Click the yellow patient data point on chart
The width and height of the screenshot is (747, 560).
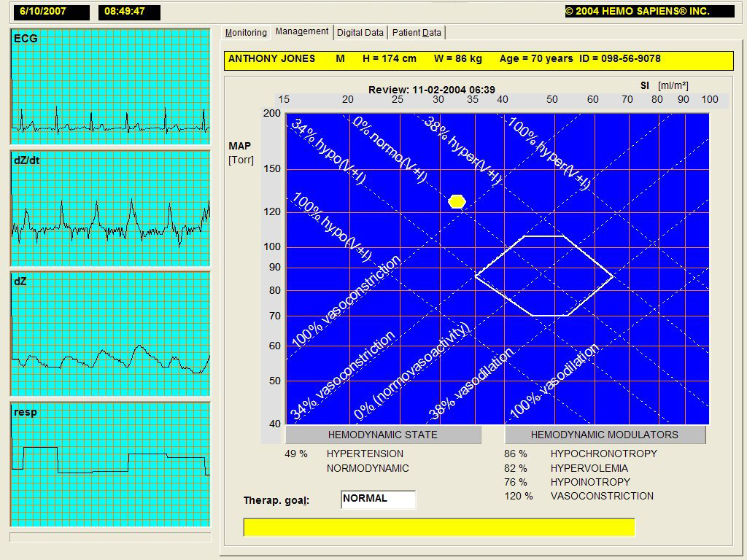(457, 201)
